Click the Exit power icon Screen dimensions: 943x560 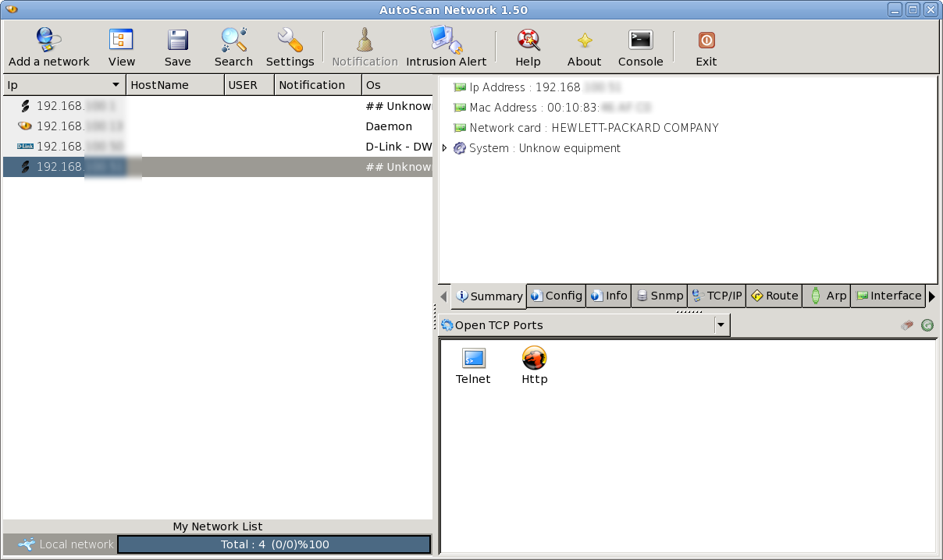tap(706, 40)
